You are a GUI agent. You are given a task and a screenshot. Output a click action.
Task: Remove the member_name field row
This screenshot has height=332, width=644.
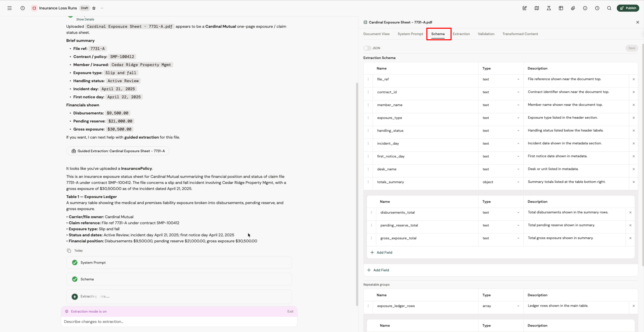tap(633, 105)
